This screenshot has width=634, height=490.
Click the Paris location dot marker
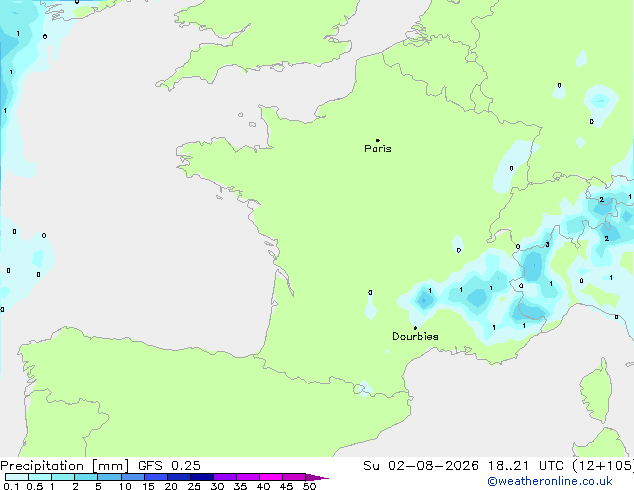coord(378,140)
